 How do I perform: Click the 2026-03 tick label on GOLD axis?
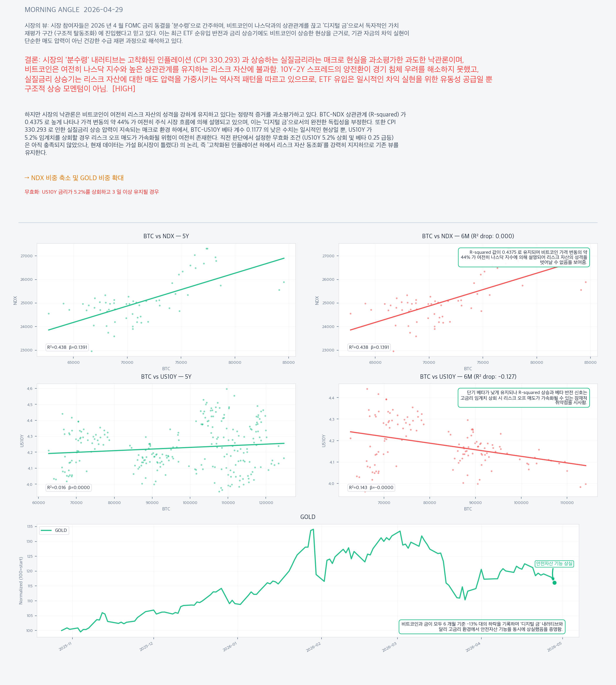pos(390,647)
